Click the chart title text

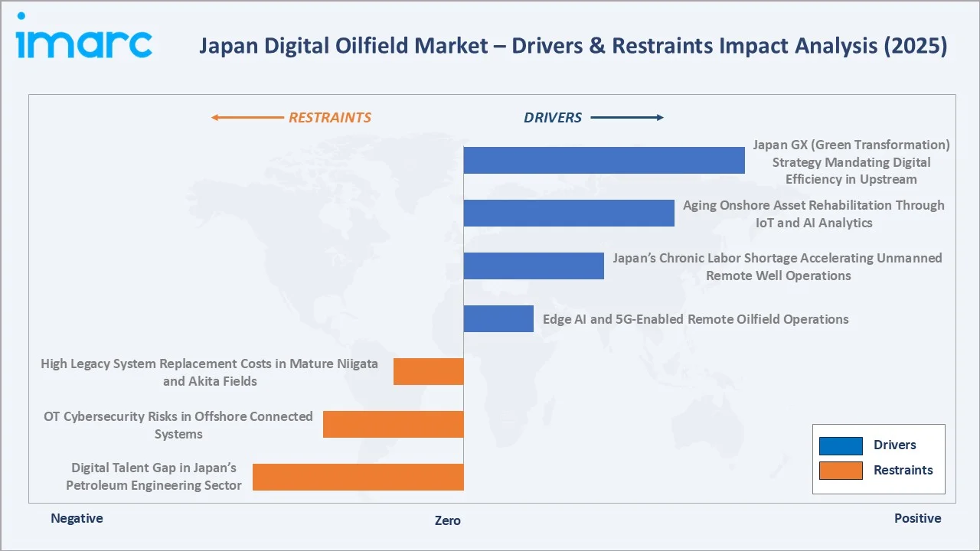(573, 46)
